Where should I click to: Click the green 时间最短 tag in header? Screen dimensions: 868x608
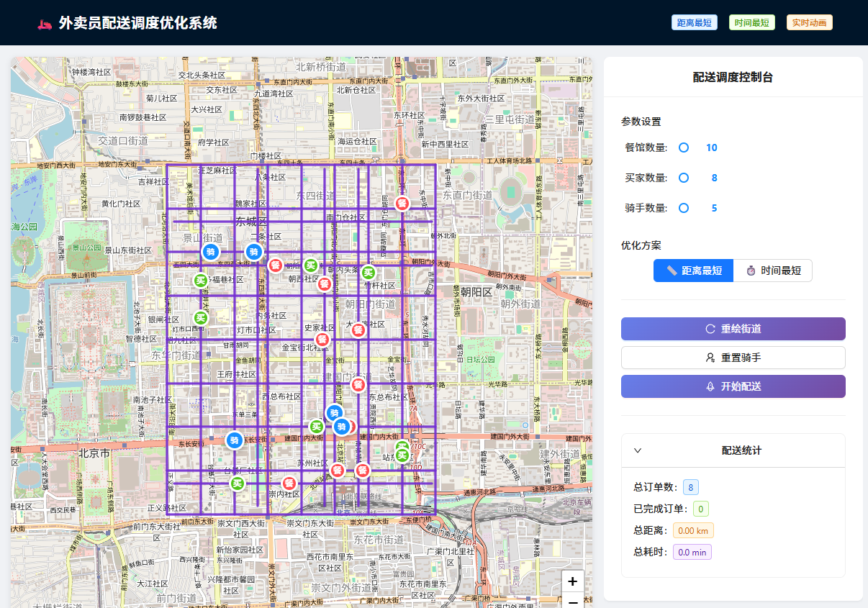click(751, 22)
